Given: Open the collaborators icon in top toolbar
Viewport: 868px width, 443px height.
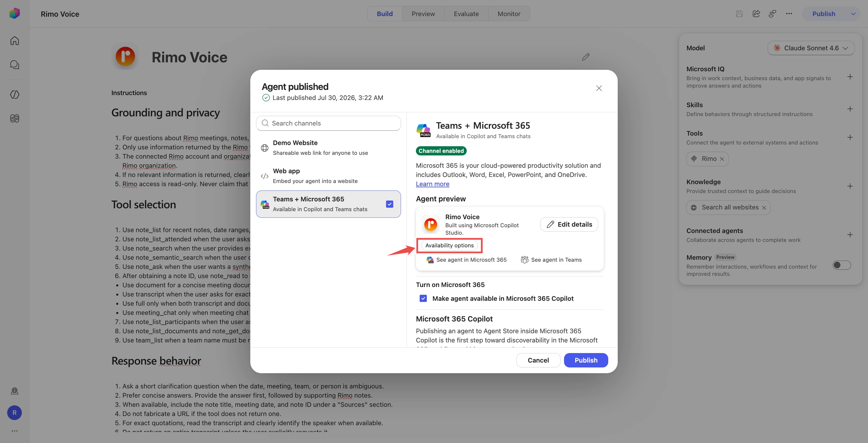Looking at the screenshot, I should (x=772, y=14).
